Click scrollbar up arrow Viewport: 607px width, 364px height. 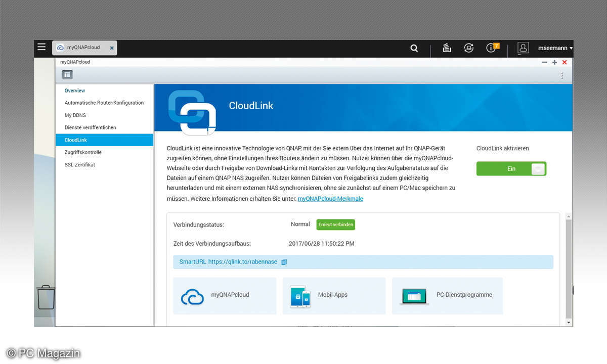click(569, 216)
